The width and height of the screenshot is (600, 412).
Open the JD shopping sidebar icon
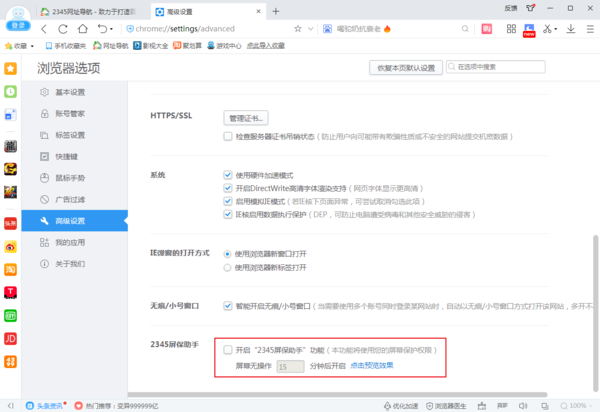(10, 338)
